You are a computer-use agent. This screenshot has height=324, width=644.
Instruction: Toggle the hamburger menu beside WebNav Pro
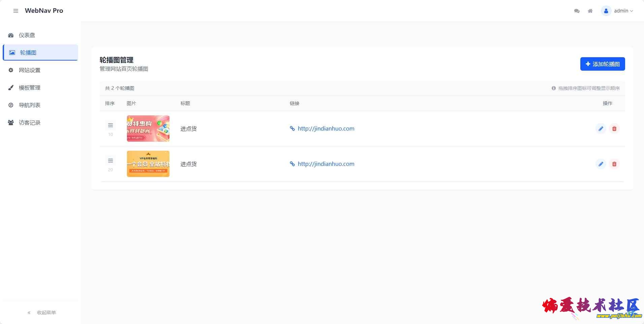point(15,11)
